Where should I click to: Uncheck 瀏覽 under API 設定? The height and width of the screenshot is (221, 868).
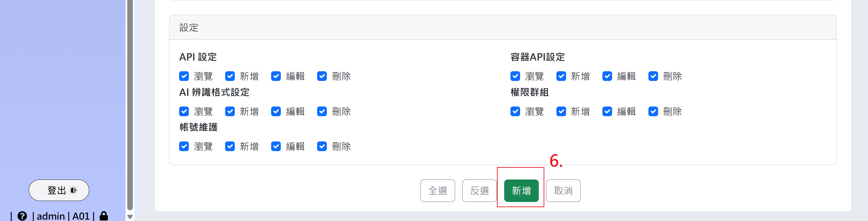[184, 76]
